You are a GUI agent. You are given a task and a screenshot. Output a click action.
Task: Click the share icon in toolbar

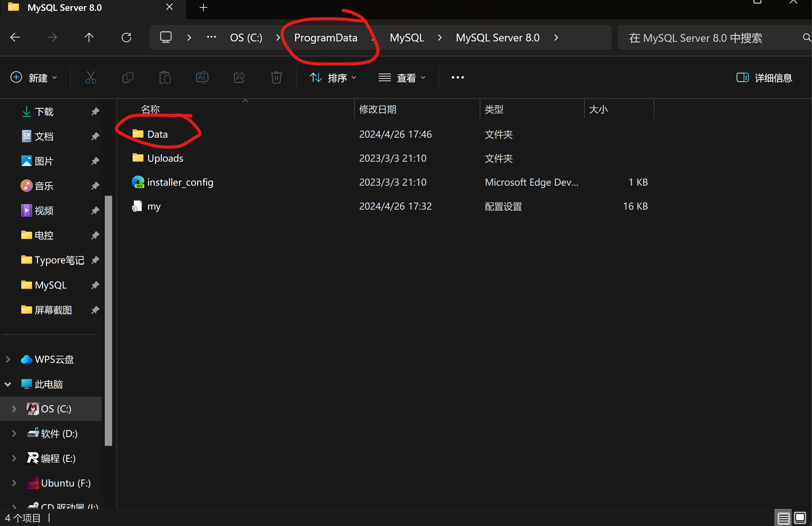point(239,78)
